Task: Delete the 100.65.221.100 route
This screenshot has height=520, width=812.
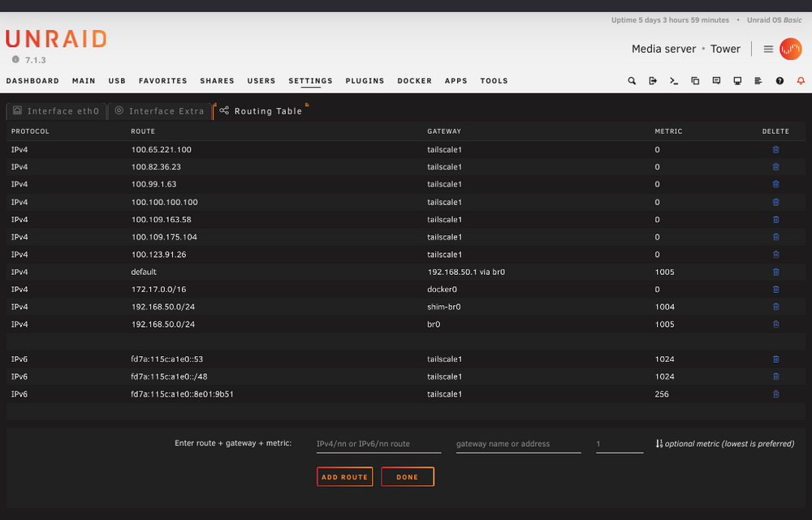Action: pyautogui.click(x=775, y=149)
